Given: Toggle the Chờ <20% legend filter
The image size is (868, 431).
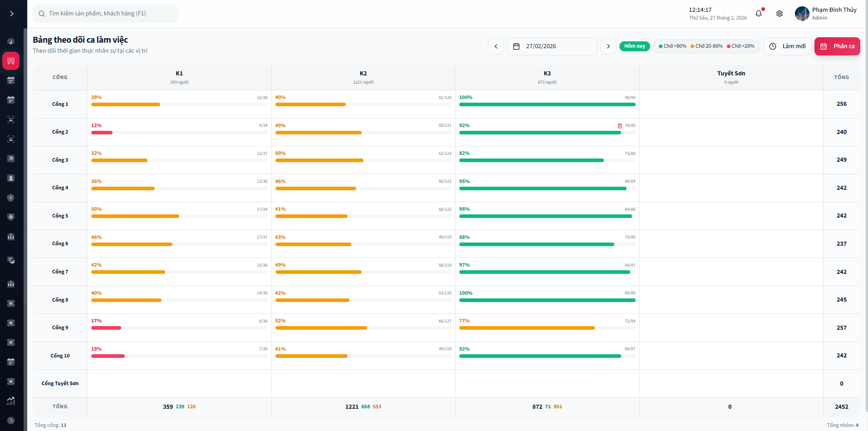Looking at the screenshot, I should [740, 46].
